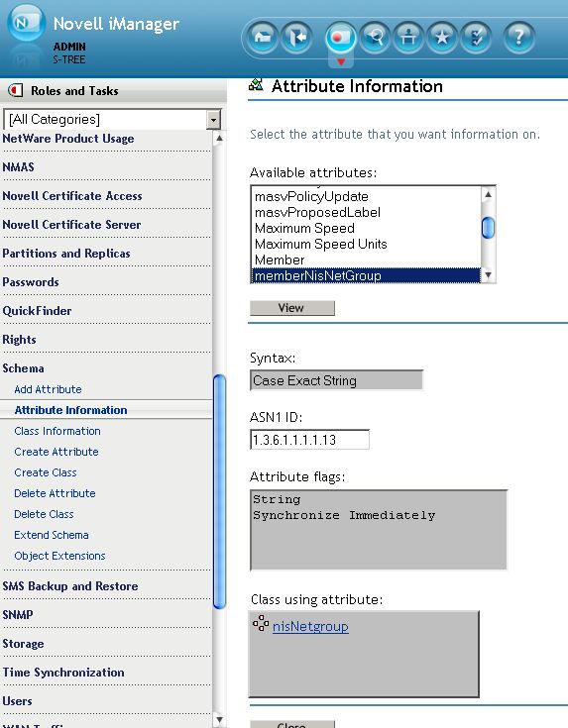Screen dimensions: 568x728
Task: Select masvProposedLabel in attributes list
Action: coord(366,213)
